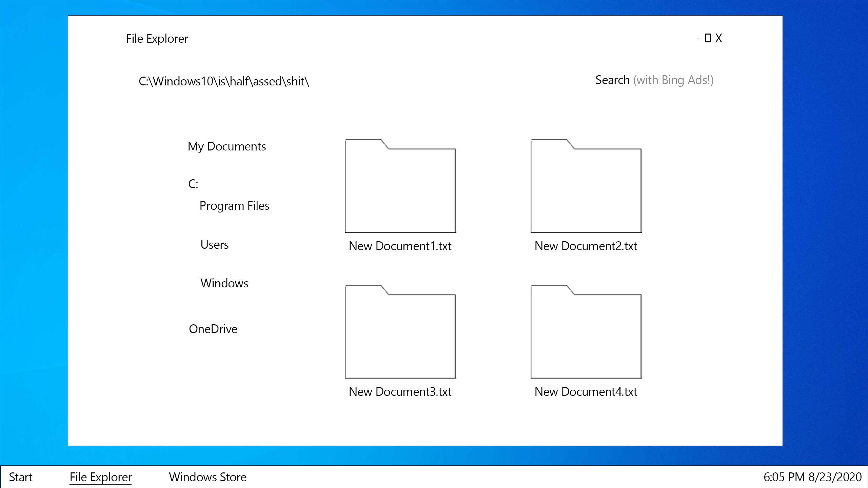Switch to File Explorer in the taskbar
The image size is (868, 488).
tap(100, 477)
